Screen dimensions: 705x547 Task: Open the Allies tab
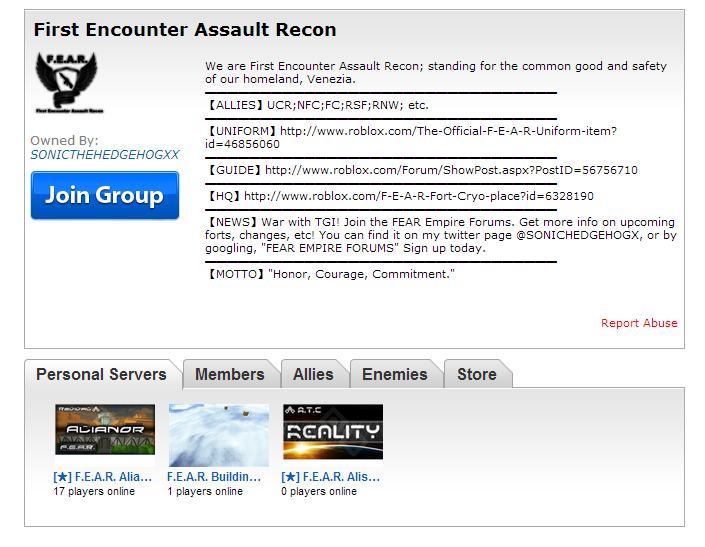[x=313, y=375]
